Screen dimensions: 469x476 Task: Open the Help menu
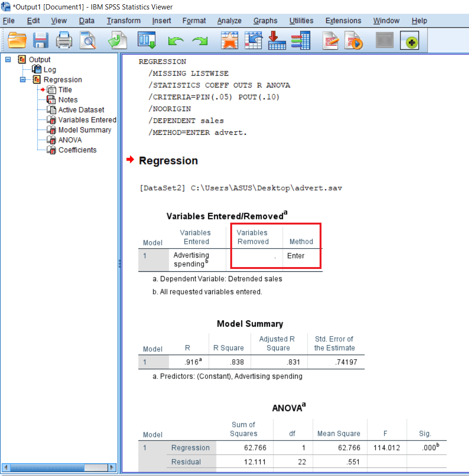tap(419, 21)
